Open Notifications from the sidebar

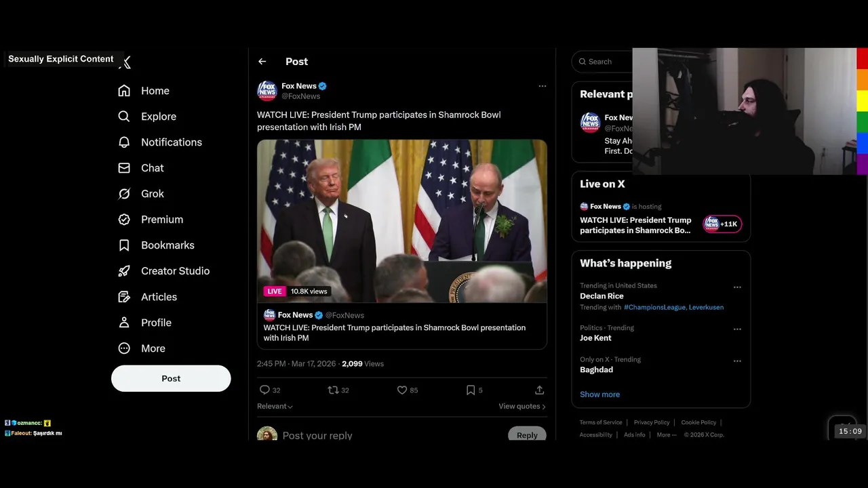click(124, 142)
